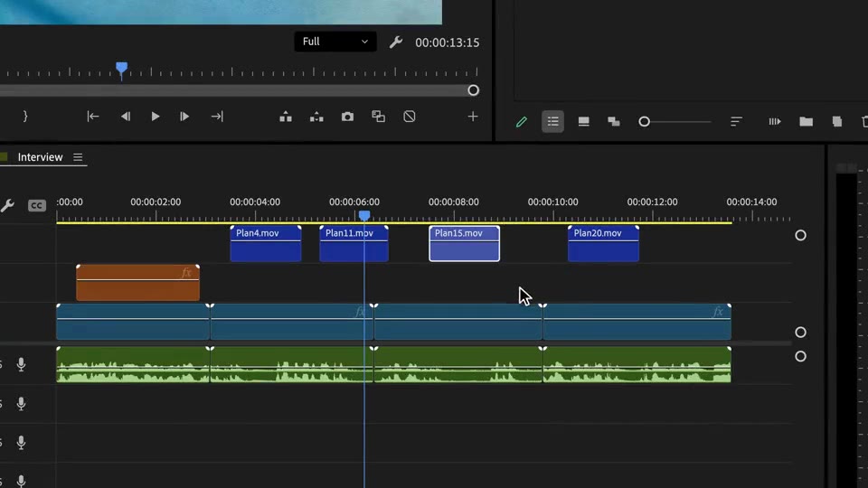Click the lower video track zoom handle circle
Screen dimensions: 868x488
click(x=800, y=332)
